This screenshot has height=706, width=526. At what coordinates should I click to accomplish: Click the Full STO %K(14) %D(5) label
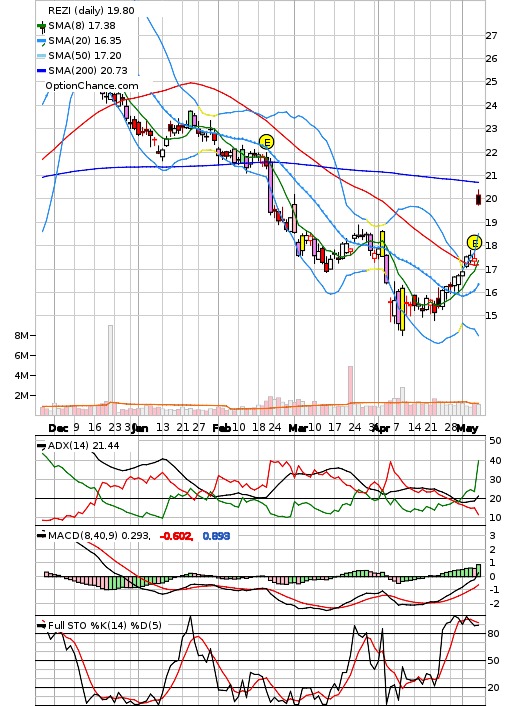click(104, 625)
